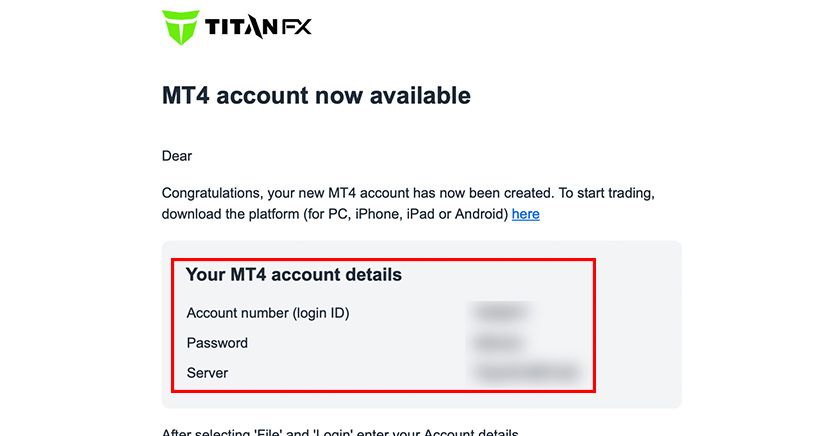
Task: Click the green Titan FX shield logo
Action: pos(180,27)
